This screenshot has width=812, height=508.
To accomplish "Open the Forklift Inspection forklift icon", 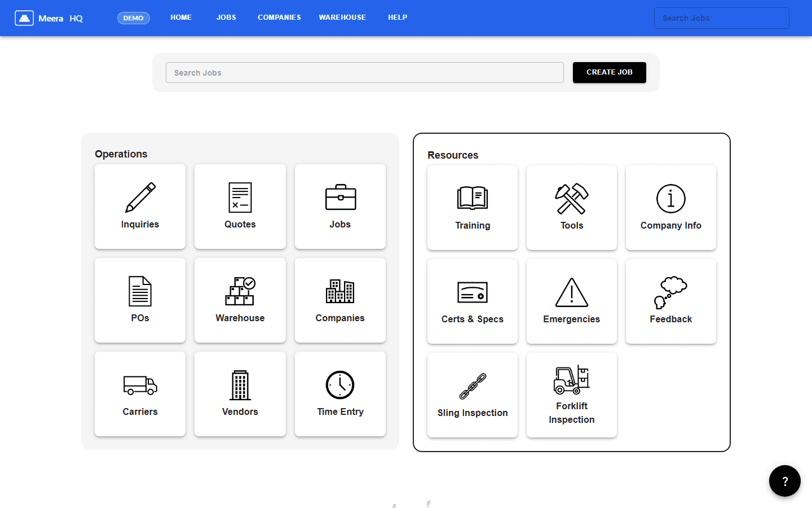I will coord(572,379).
